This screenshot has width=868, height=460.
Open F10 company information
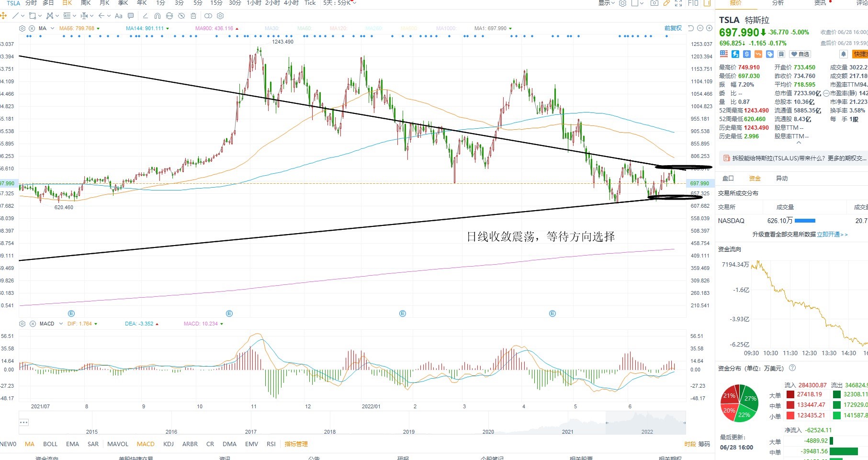[x=693, y=3]
